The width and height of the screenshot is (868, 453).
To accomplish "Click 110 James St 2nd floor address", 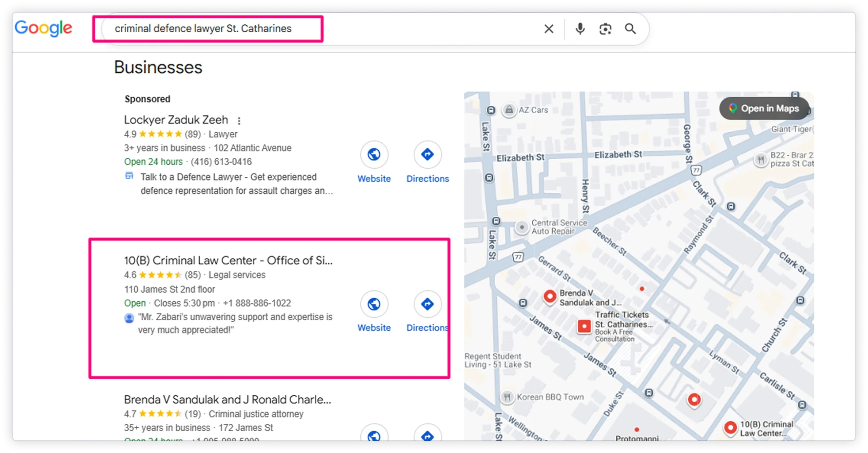I will pyautogui.click(x=170, y=289).
